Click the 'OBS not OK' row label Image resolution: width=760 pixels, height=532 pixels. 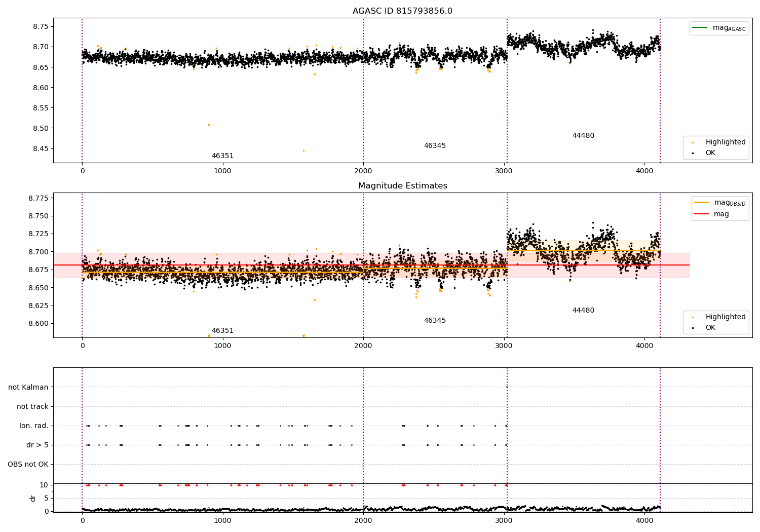[28, 465]
